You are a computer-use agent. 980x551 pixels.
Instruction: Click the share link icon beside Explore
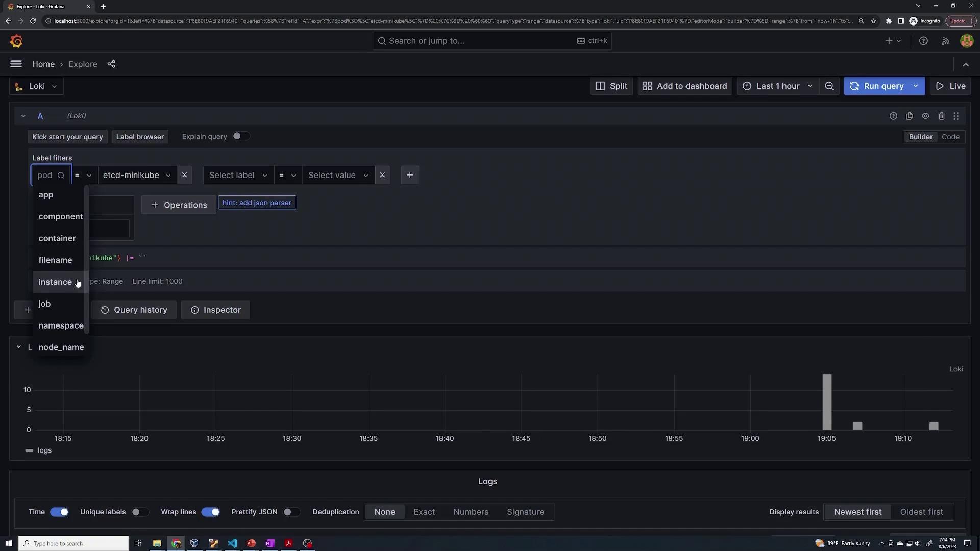click(111, 64)
